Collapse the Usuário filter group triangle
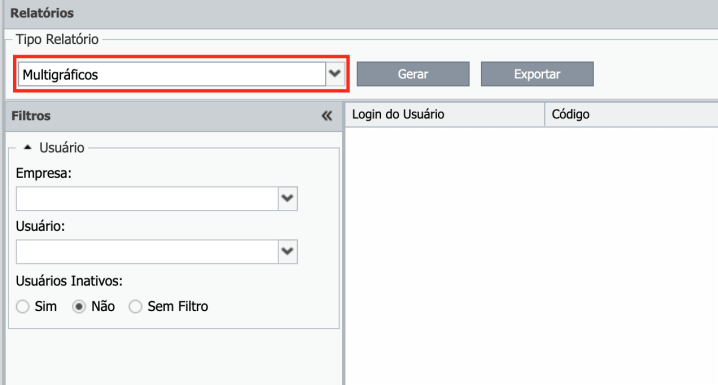 click(27, 147)
